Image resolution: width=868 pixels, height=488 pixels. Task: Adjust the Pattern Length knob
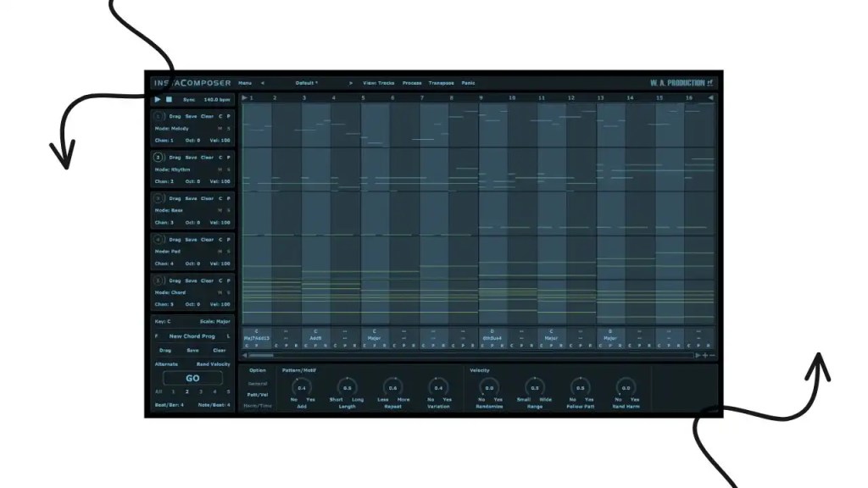tap(347, 387)
